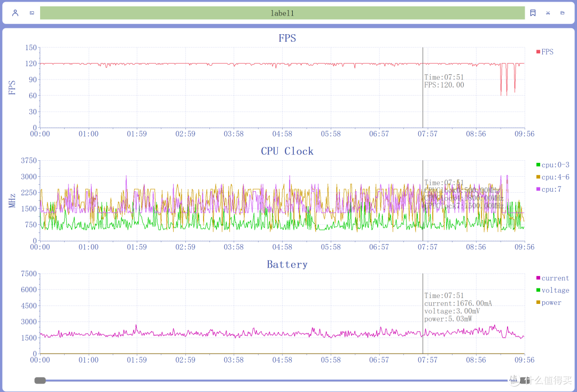Toggle the current legend series

(553, 278)
